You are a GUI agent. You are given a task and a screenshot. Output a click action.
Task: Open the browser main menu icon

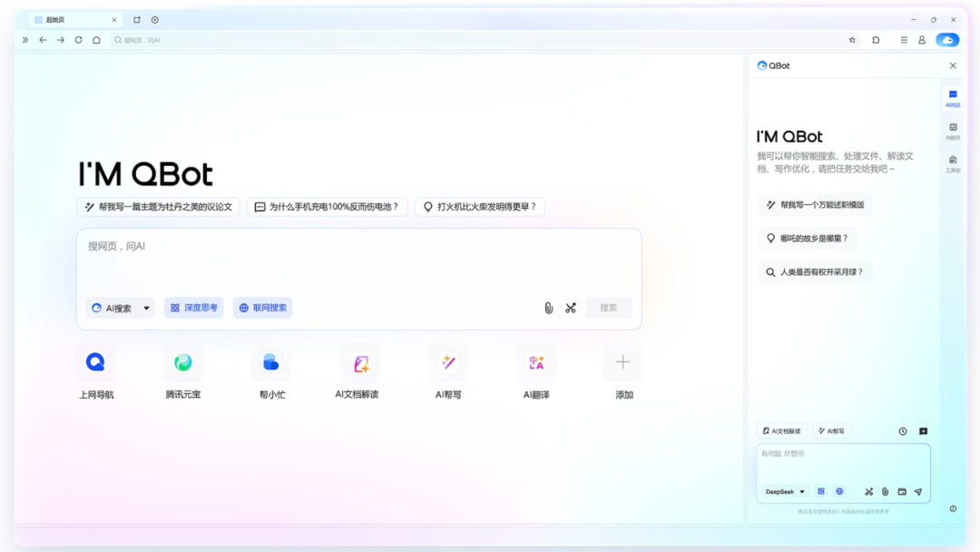point(904,40)
